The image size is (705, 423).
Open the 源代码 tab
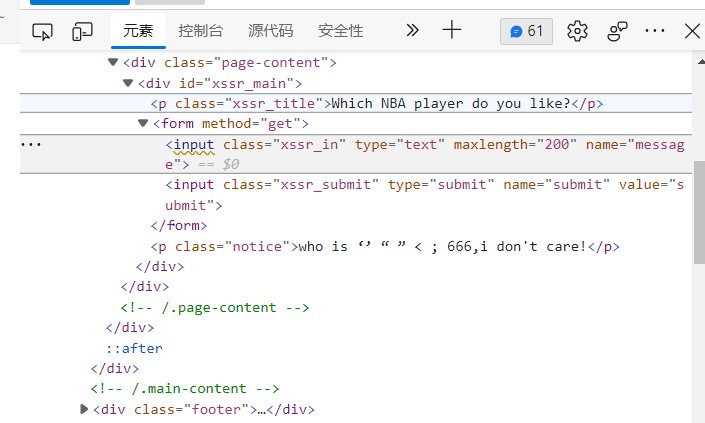pyautogui.click(x=271, y=31)
